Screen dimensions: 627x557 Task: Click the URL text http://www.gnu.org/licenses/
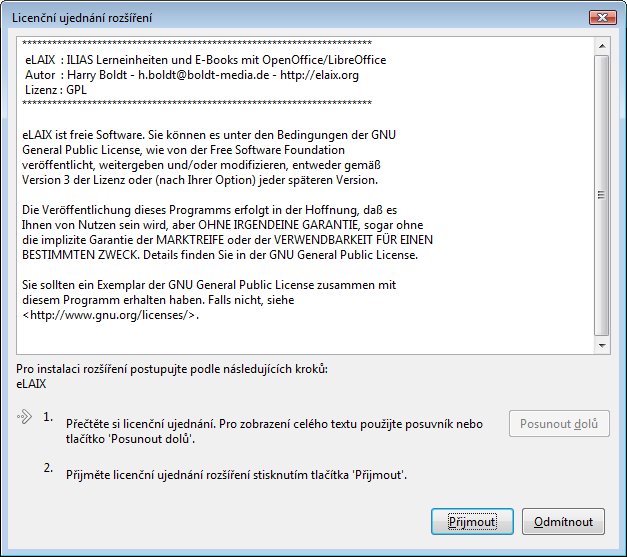pos(110,315)
